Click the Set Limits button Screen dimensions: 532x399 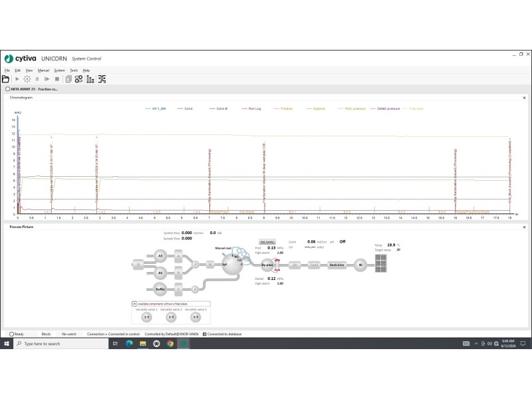pos(267,242)
